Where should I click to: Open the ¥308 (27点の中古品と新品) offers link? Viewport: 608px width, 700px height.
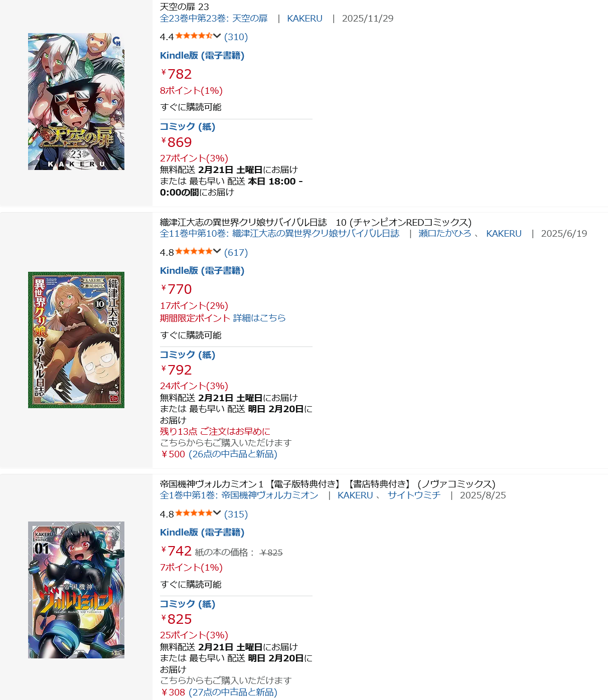[219, 692]
